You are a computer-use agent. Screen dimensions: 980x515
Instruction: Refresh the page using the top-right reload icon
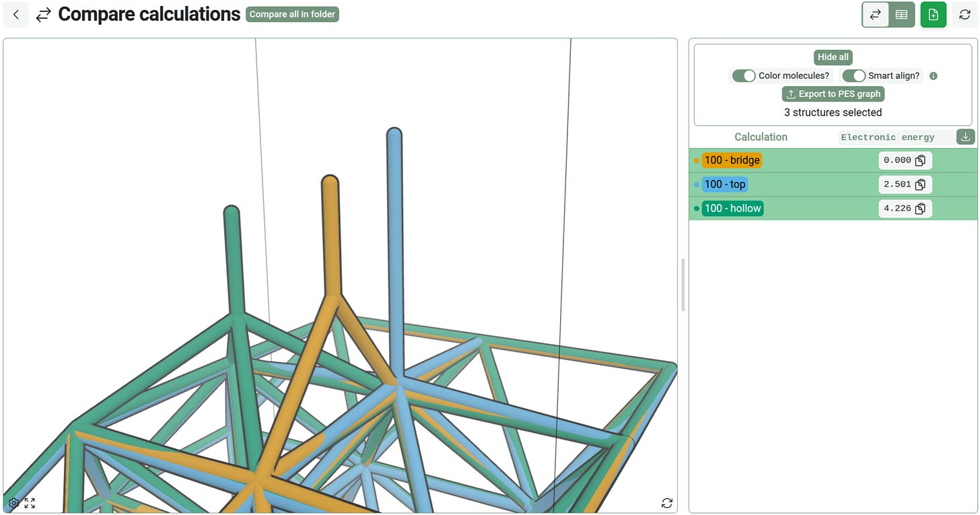(965, 15)
